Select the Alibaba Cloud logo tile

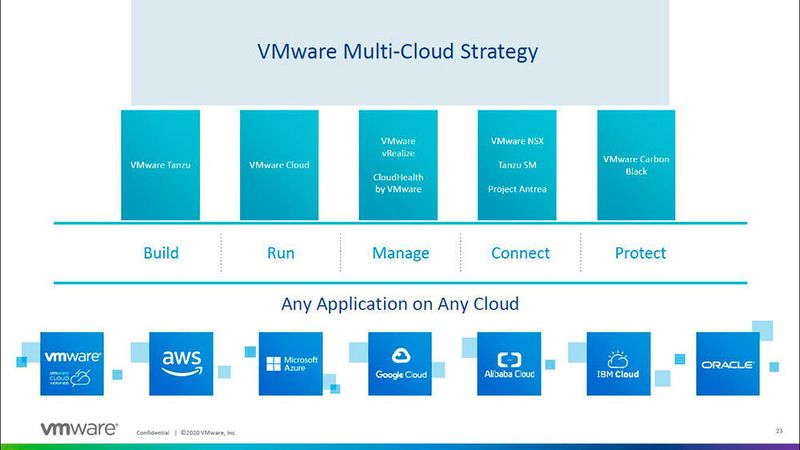[x=509, y=364]
